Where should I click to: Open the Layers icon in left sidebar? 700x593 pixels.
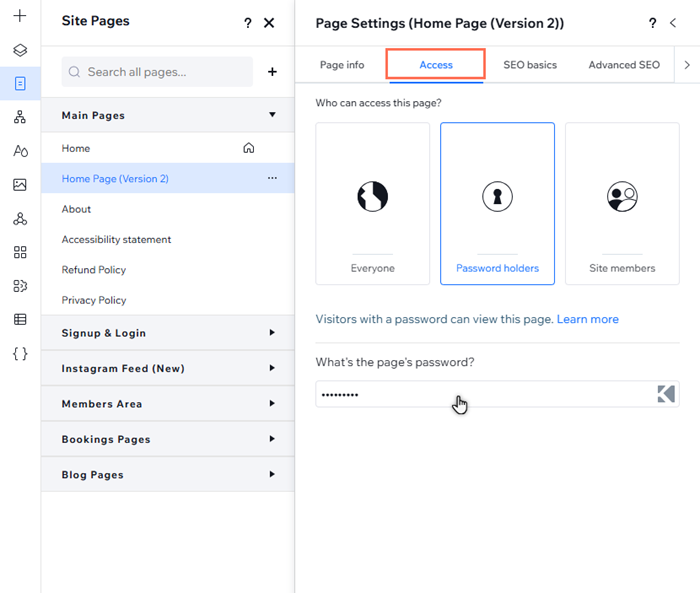[20, 50]
